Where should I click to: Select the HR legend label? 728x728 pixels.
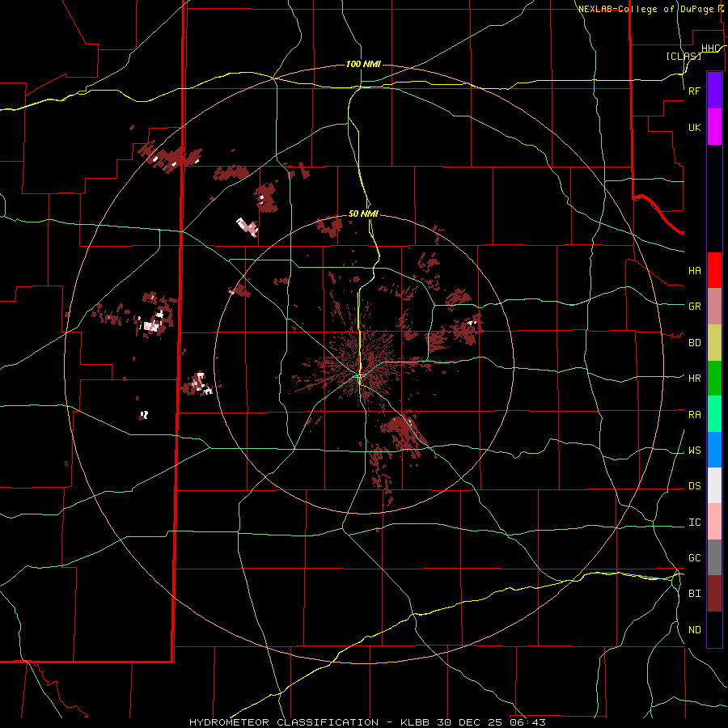click(x=694, y=379)
